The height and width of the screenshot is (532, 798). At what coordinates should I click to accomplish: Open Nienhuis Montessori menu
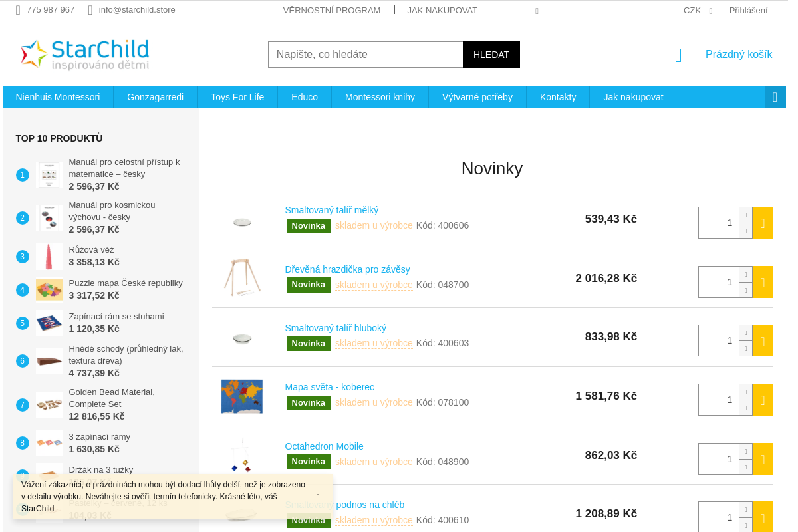tap(58, 97)
